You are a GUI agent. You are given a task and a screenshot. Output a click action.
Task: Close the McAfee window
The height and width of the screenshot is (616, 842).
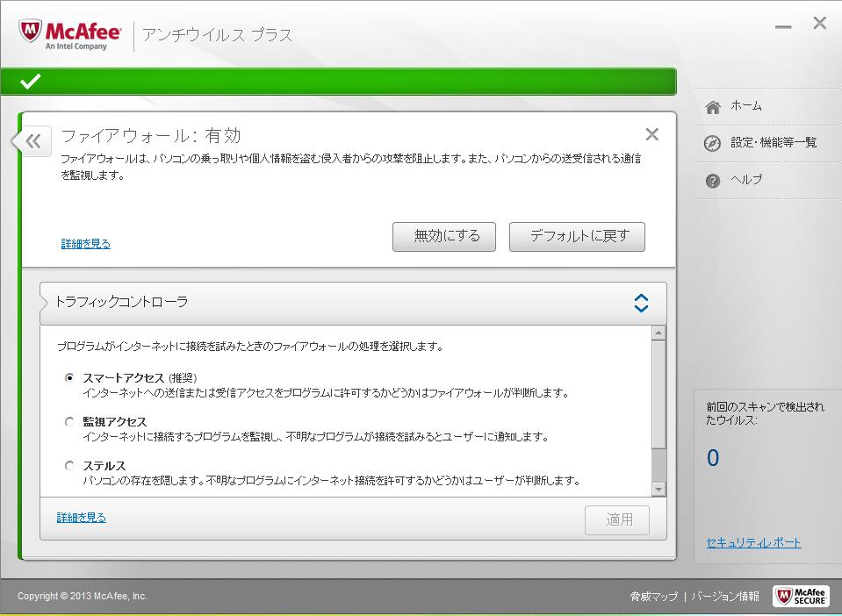(819, 23)
